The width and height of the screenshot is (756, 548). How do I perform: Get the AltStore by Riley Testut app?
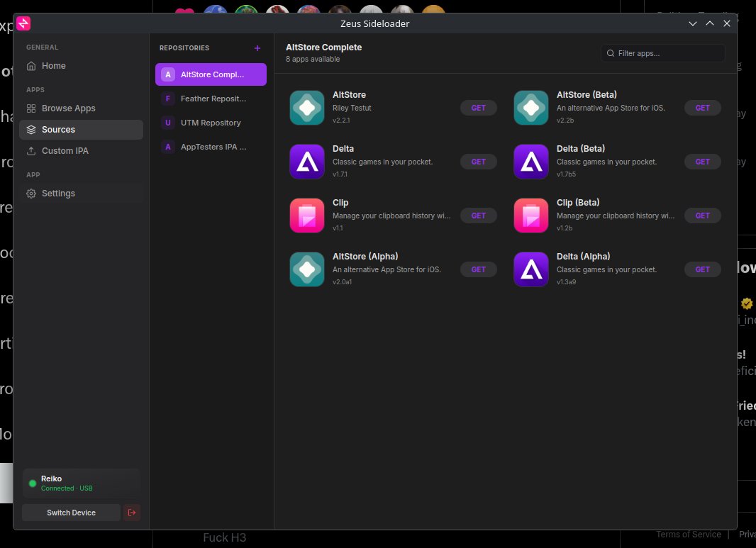pos(478,108)
